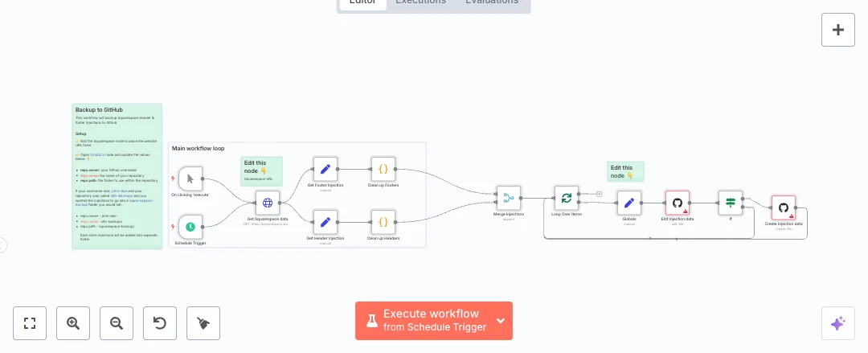Click the zoom in magnifier button

point(73,323)
